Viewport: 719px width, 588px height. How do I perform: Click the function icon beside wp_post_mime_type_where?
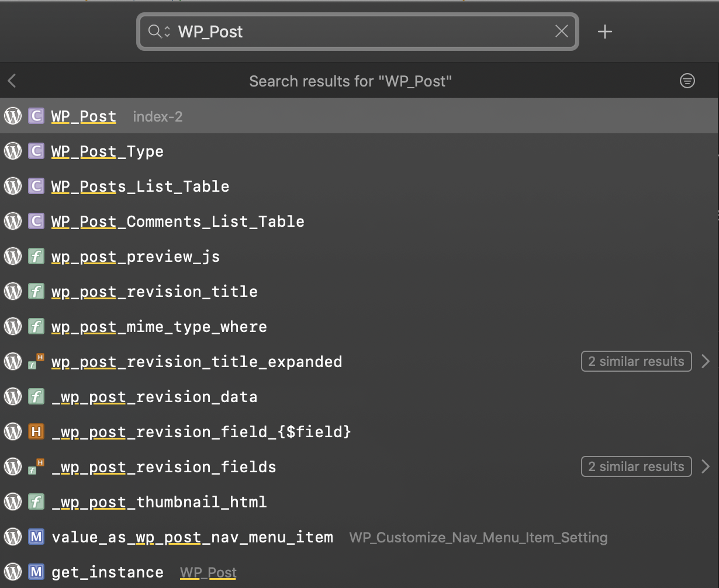(36, 327)
